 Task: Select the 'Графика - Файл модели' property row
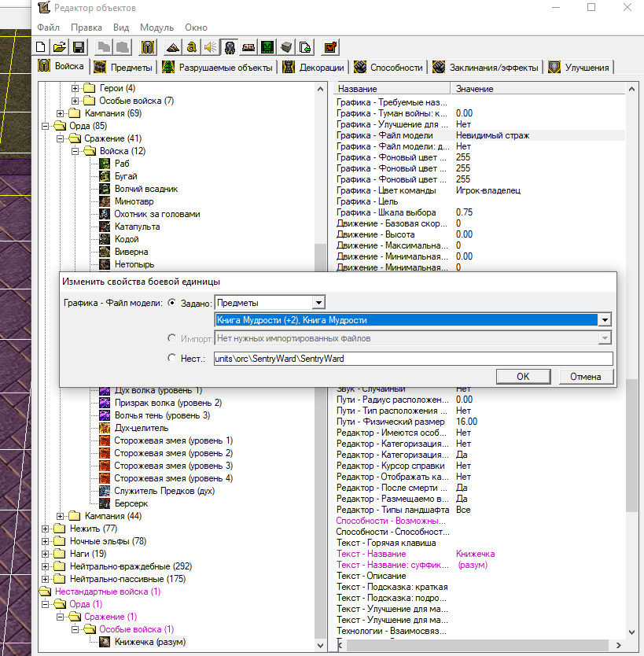point(480,135)
